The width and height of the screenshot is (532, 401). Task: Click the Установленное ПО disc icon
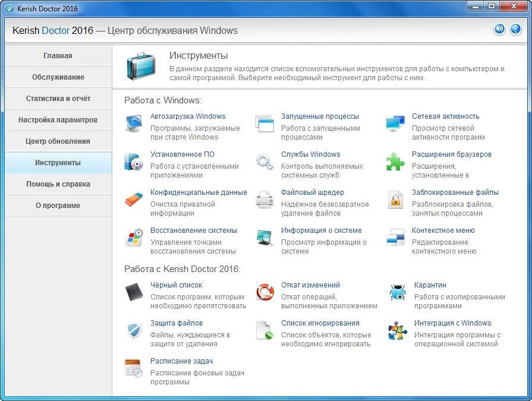(133, 162)
